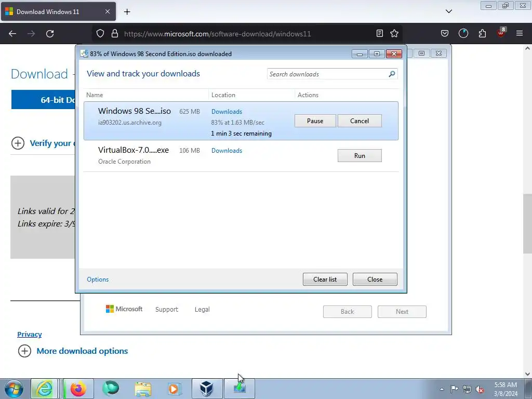
Task: Open the Extensions puzzle piece icon
Action: (x=482, y=33)
